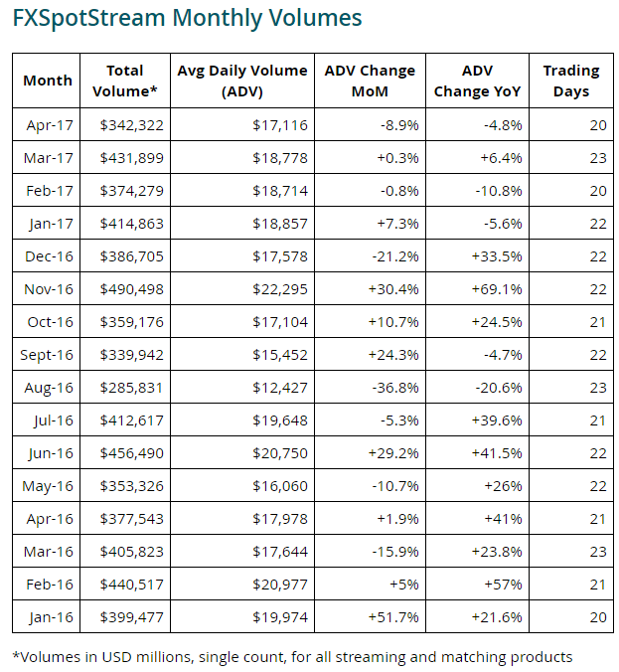Click the Avg Daily Volume (ADV) header
This screenshot has width=619, height=672.
241,81
